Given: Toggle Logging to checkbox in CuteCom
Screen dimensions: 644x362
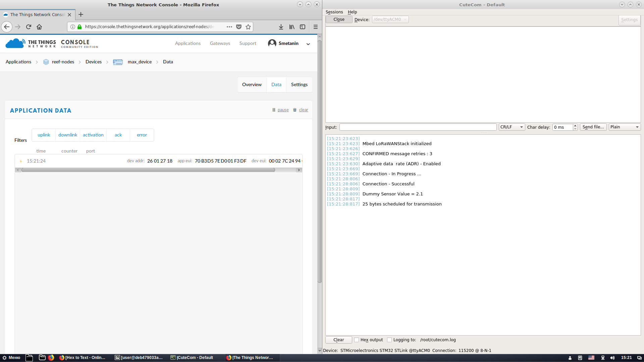Looking at the screenshot, I should click(389, 340).
